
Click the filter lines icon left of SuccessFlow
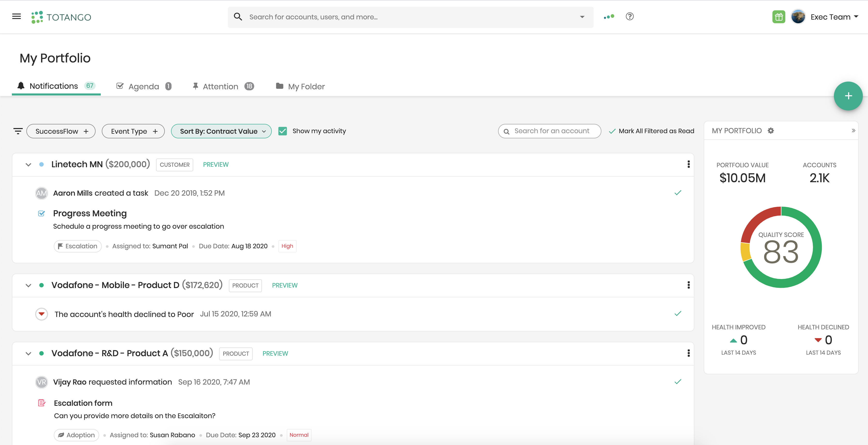point(18,131)
